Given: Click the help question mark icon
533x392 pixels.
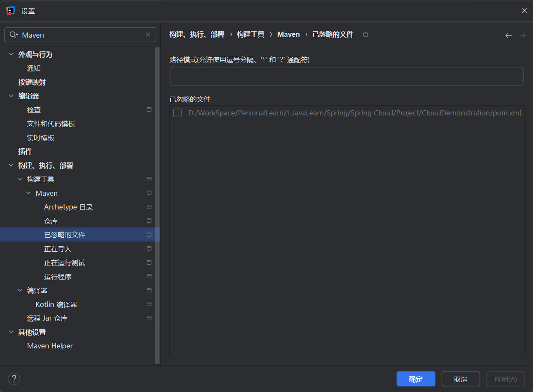Looking at the screenshot, I should pos(14,379).
